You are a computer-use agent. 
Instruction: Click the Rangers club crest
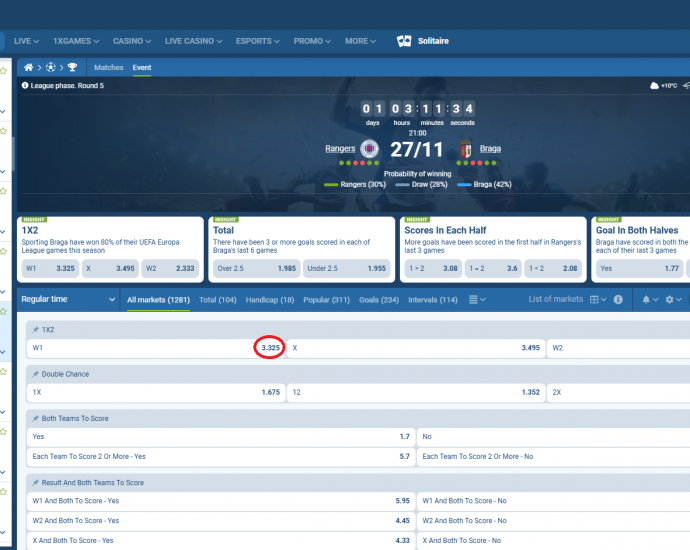pos(370,149)
